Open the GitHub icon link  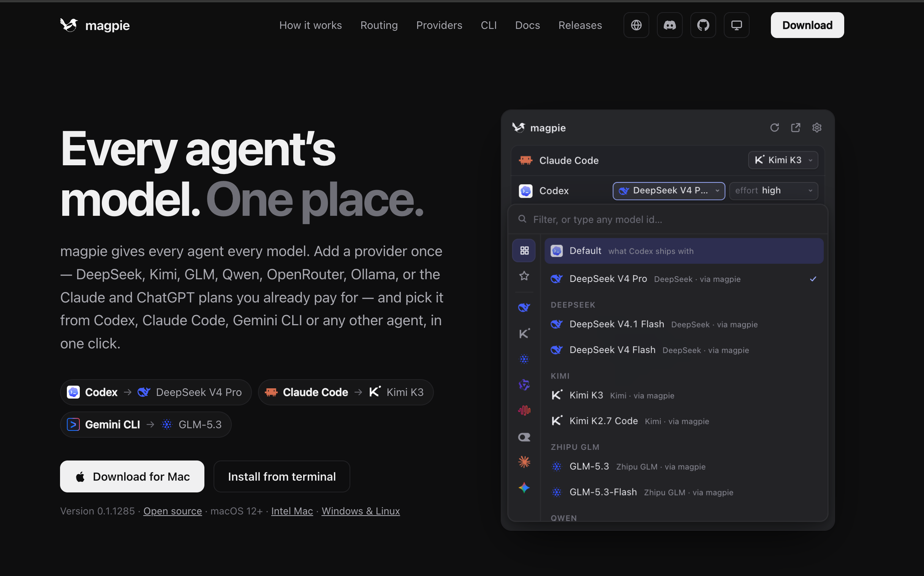pos(703,25)
